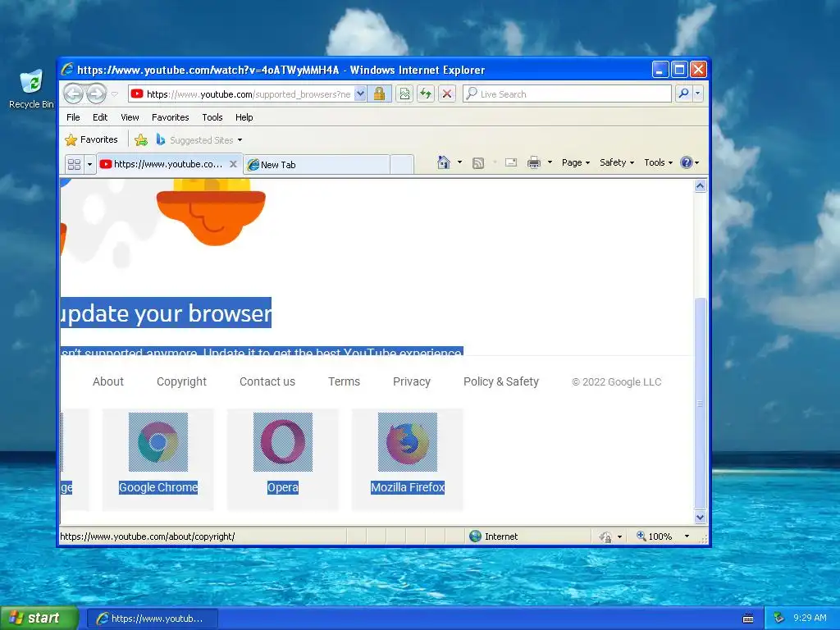Click the Copyright footer link
Viewport: 840px width, 630px height.
point(181,381)
